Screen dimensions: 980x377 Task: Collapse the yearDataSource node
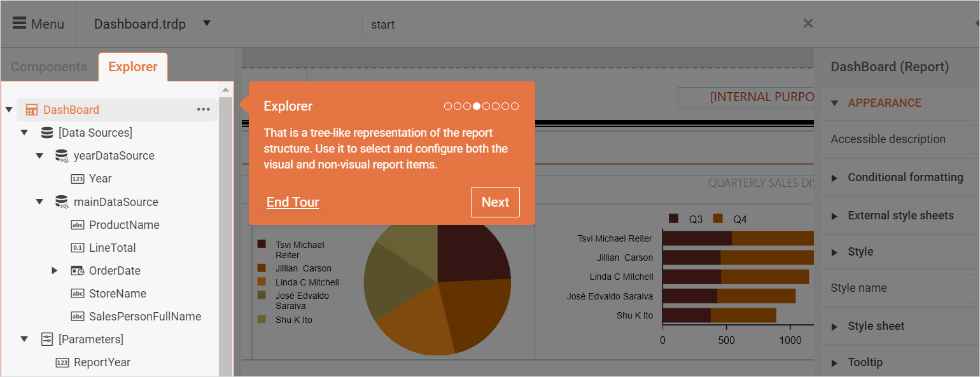click(x=39, y=156)
